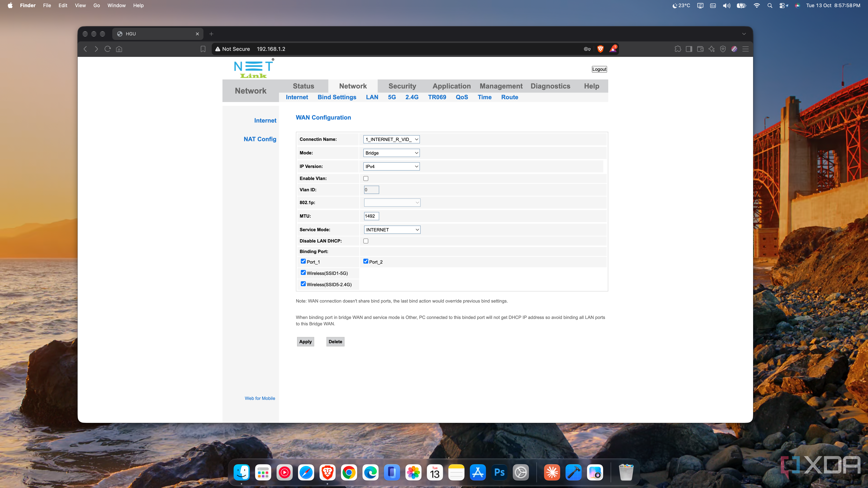Open the IP Version dropdown

(x=392, y=166)
